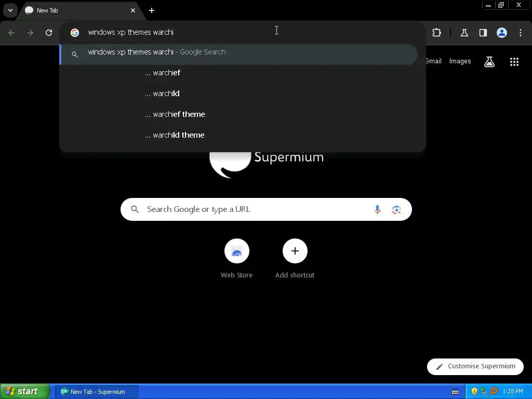Open the Chrome Labs flask icon in toolbar

pyautogui.click(x=464, y=33)
